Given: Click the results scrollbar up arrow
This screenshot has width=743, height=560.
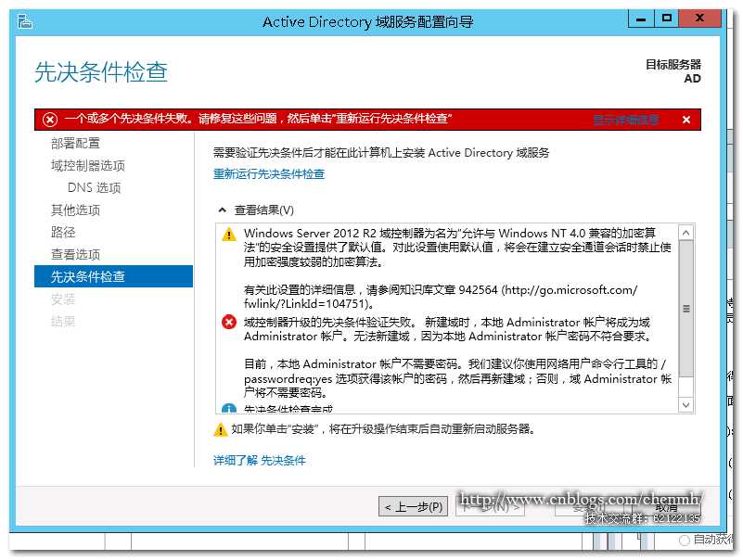Looking at the screenshot, I should pos(686,232).
